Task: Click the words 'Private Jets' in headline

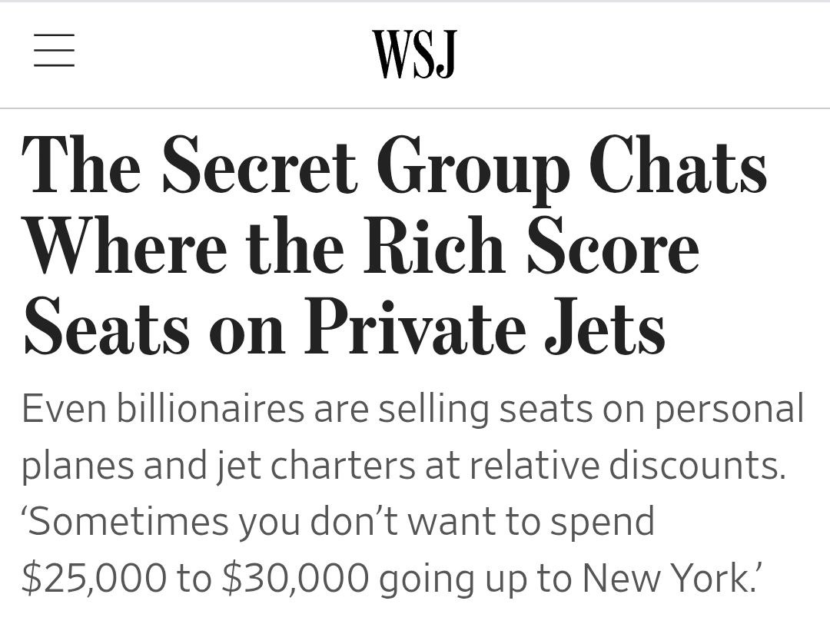Action: point(485,327)
